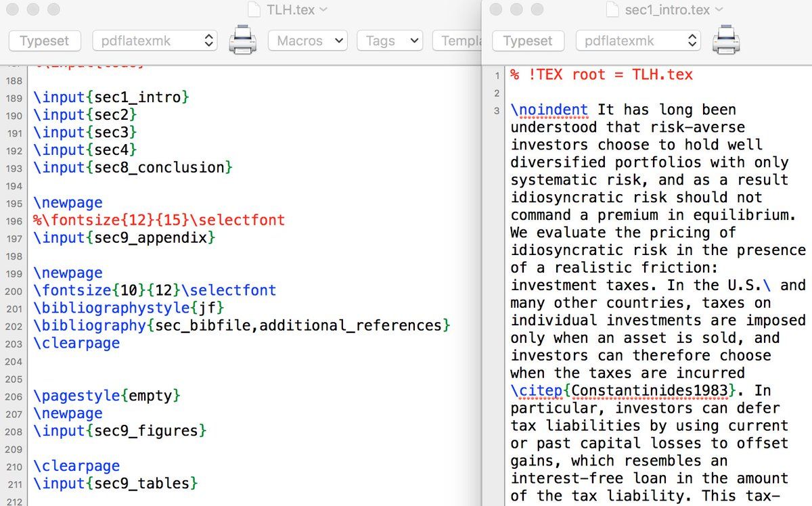812x506 pixels.
Task: Click the Typeset button in sec1_intro.tex window
Action: (x=528, y=41)
